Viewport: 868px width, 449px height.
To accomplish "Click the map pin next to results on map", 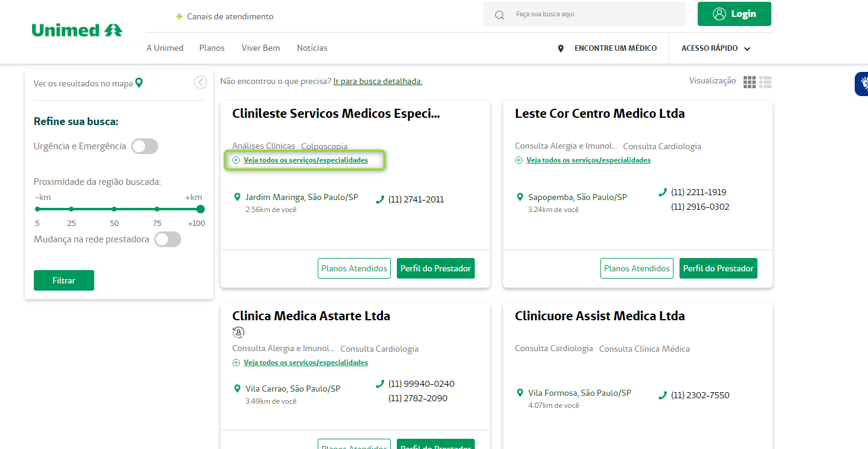I will click(139, 83).
